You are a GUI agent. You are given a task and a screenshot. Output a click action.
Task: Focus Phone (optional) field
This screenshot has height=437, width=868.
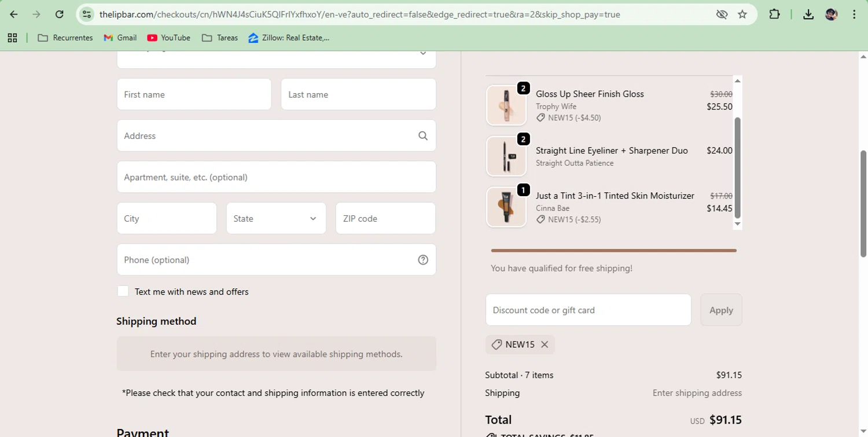(277, 260)
